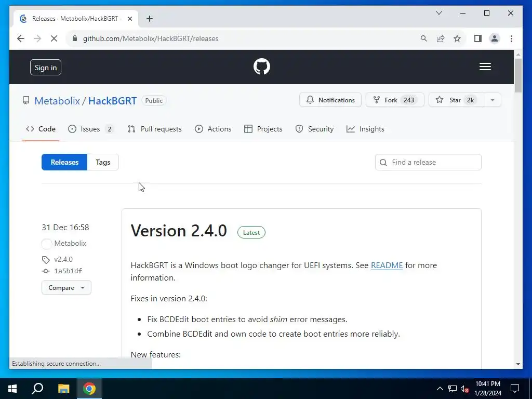Click the v2.4.0 tag
This screenshot has height=399, width=532.
[63, 259]
